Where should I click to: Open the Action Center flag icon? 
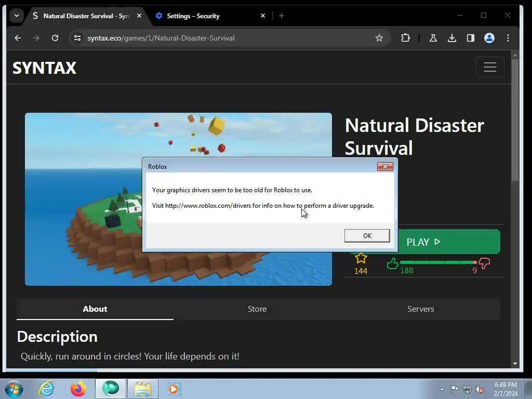(x=454, y=389)
